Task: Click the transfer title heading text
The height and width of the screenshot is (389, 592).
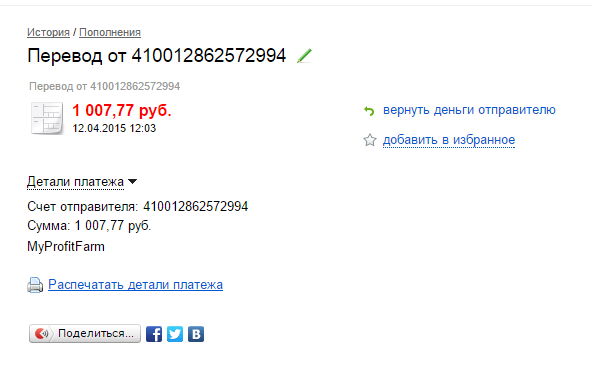Action: [x=157, y=56]
